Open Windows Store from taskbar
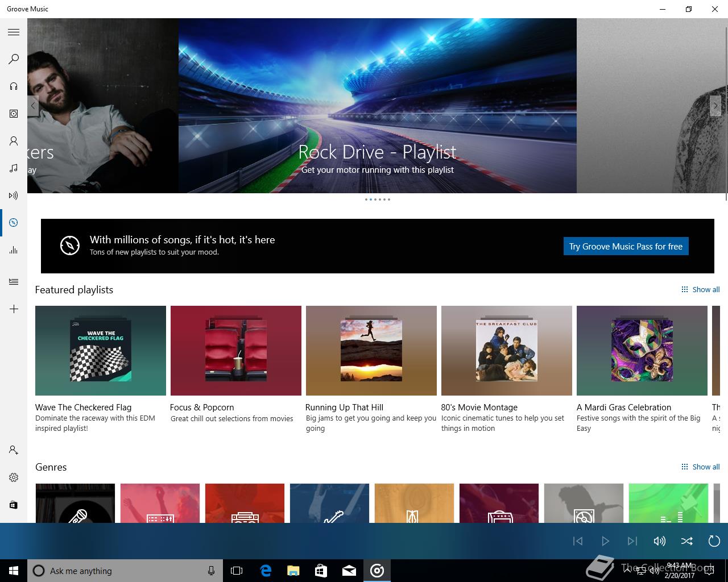This screenshot has width=728, height=582. (321, 571)
